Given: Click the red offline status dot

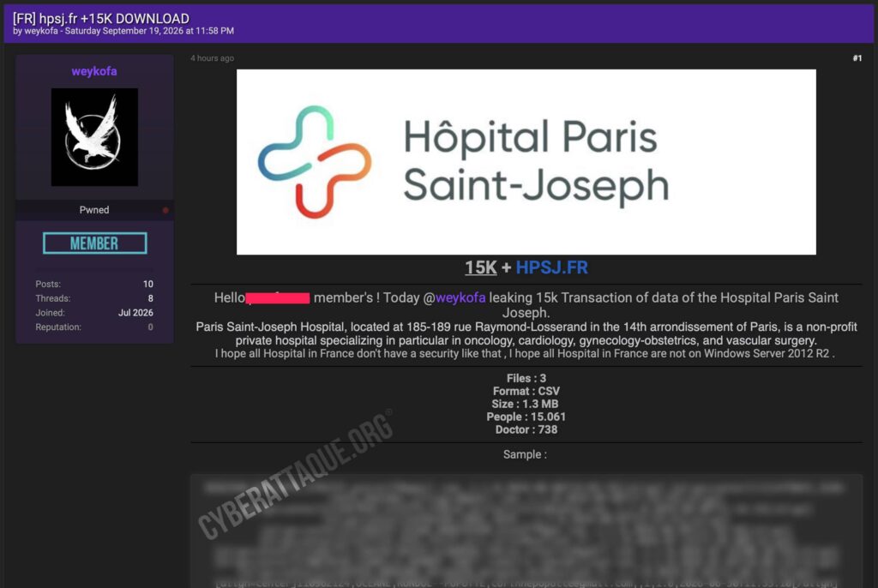Looking at the screenshot, I should click(165, 210).
